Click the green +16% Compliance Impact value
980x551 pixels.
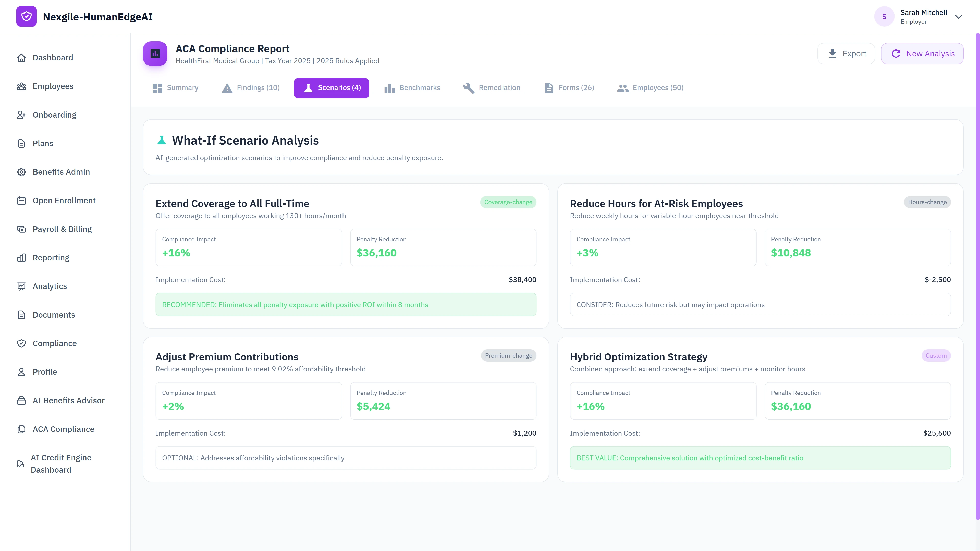point(176,253)
